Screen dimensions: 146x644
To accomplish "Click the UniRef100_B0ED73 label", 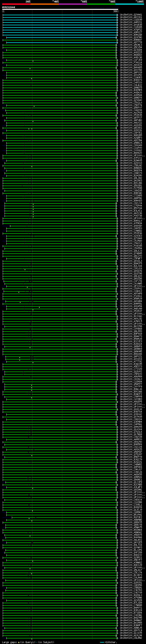I will [131, 80].
